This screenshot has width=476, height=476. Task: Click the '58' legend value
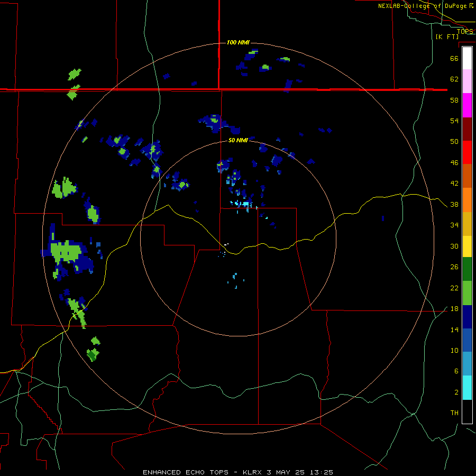click(454, 100)
